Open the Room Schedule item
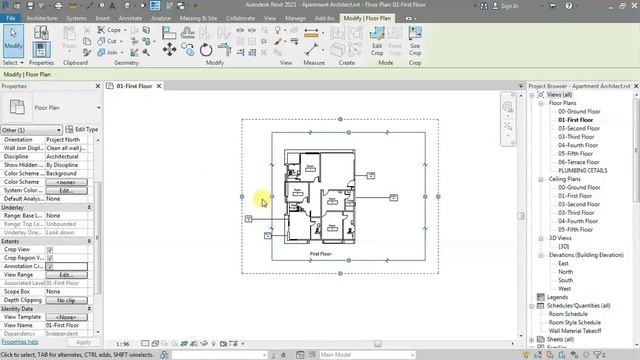This screenshot has height=360, width=640. click(568, 314)
